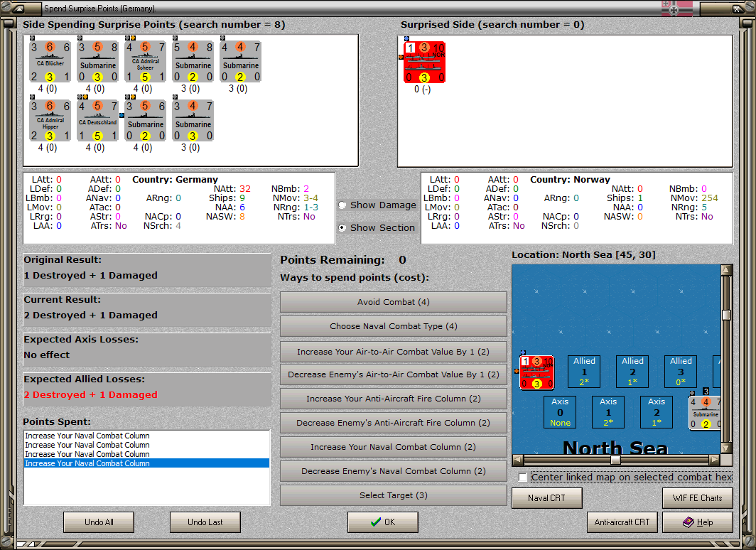This screenshot has width=756, height=550.
Task: Select the Submarine counter rated 3 5 8
Action: click(x=98, y=62)
